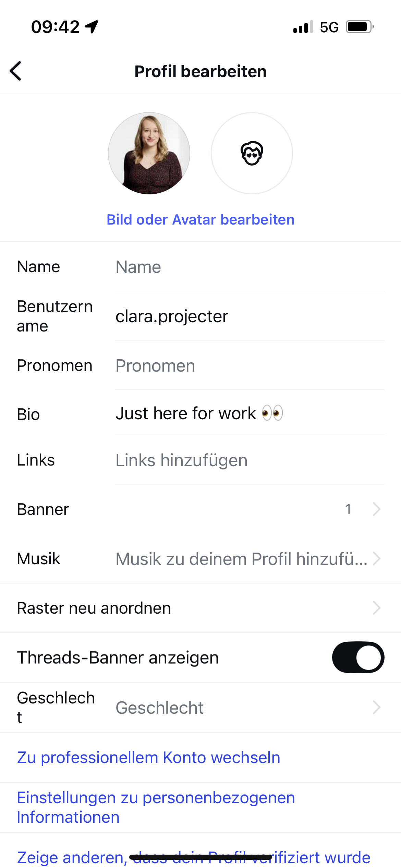The height and width of the screenshot is (868, 401).
Task: Open the Geschlecht selection chevron
Action: (376, 707)
